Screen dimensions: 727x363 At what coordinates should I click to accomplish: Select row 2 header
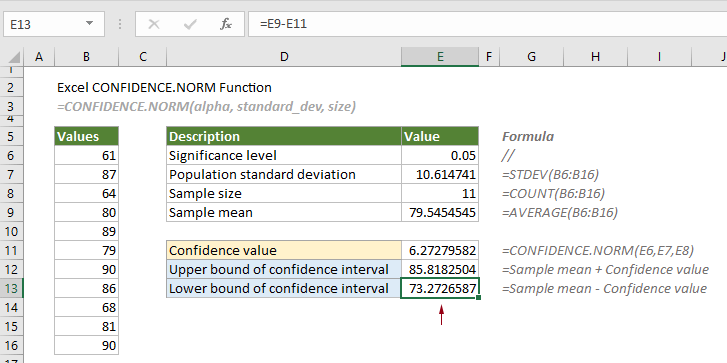click(x=12, y=88)
